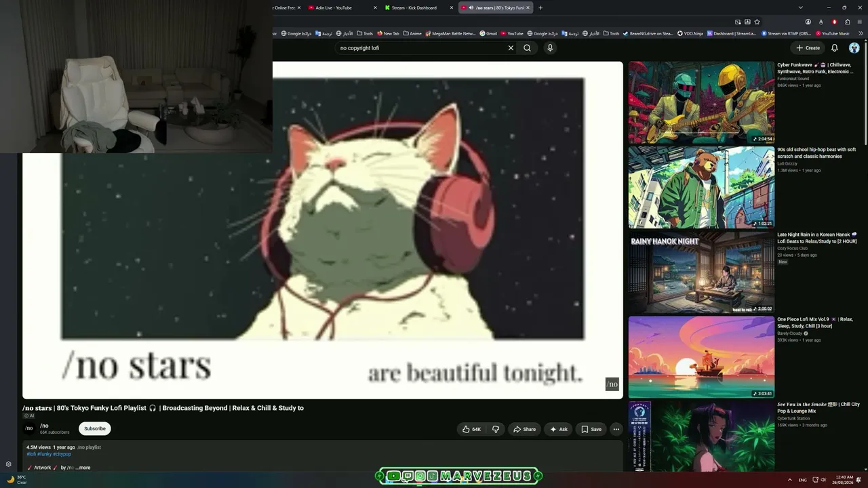
Task: Open the taskbar weather widget
Action: [x=16, y=479]
